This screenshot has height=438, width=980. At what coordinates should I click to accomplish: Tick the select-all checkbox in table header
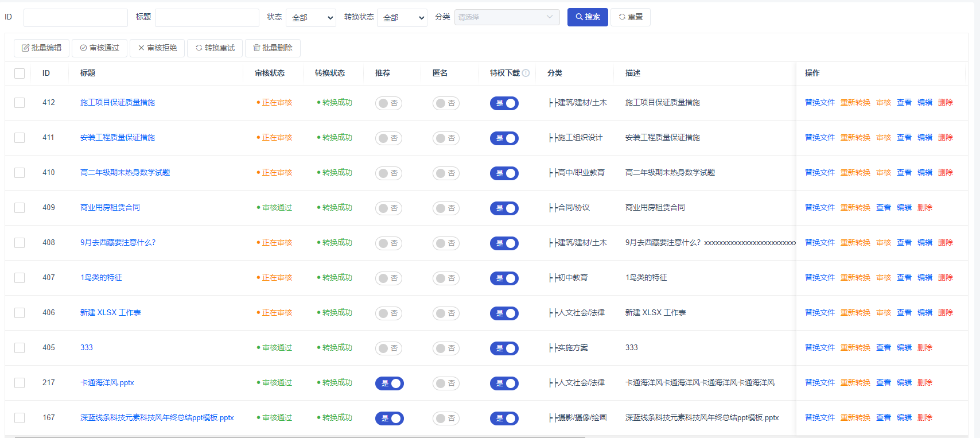point(20,73)
